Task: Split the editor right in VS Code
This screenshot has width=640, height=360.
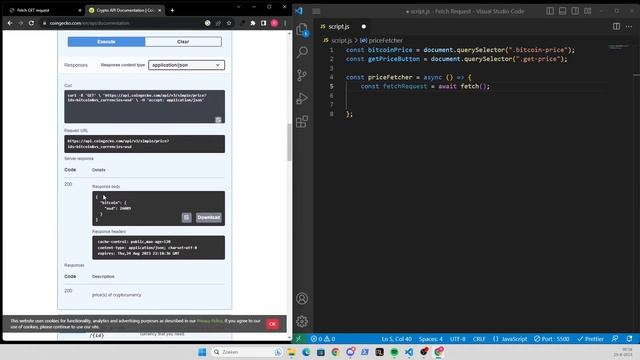Action: (x=616, y=27)
